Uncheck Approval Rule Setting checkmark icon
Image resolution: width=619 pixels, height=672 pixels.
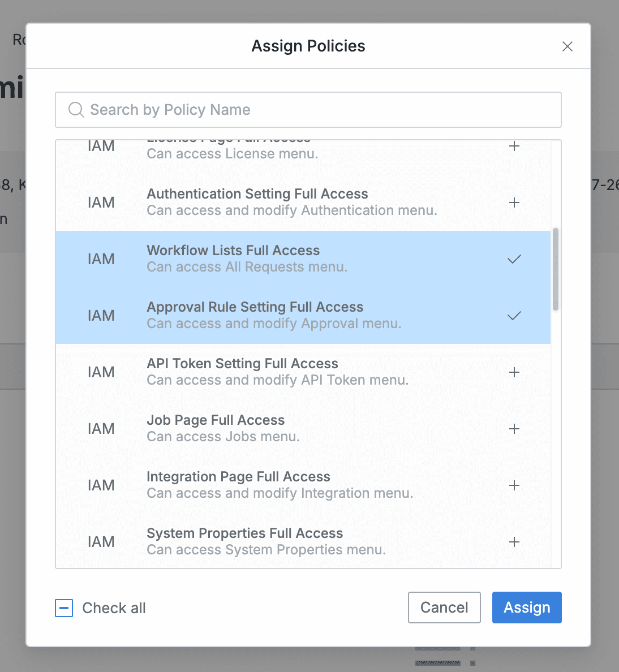click(514, 316)
